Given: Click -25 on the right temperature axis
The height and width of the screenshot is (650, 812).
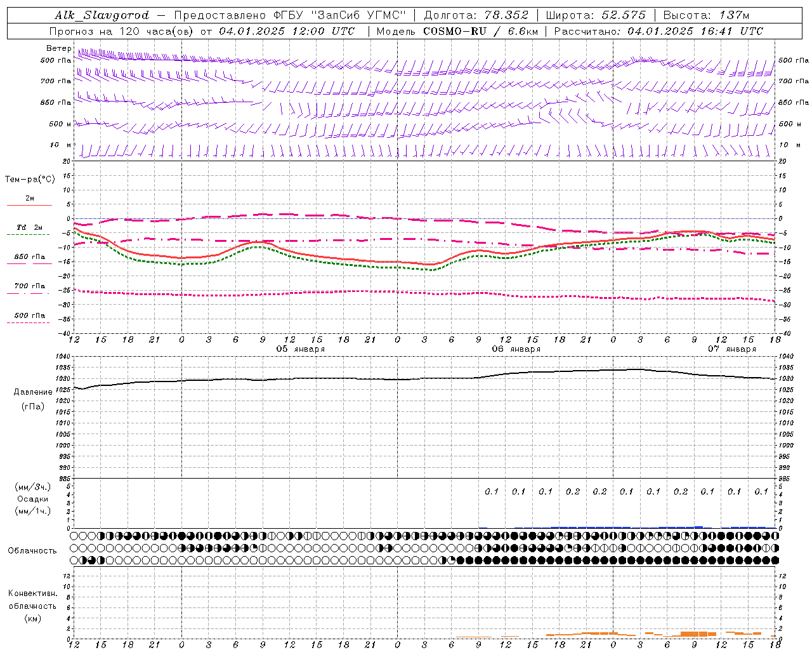Looking at the screenshot, I should click(785, 290).
